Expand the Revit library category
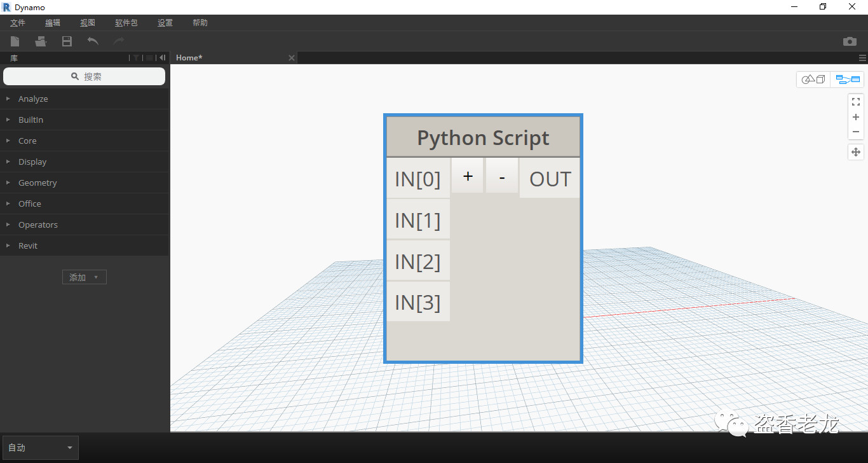 [28, 245]
